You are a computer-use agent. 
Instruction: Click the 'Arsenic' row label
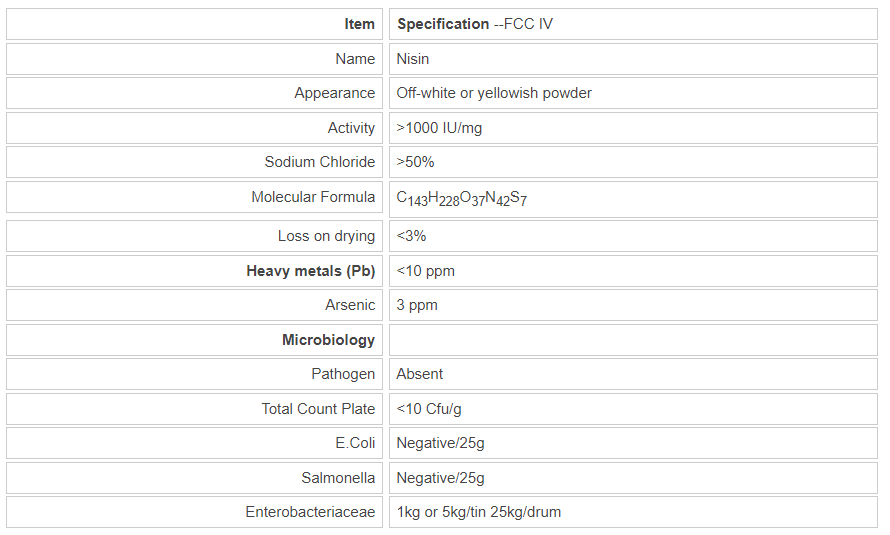(x=350, y=305)
